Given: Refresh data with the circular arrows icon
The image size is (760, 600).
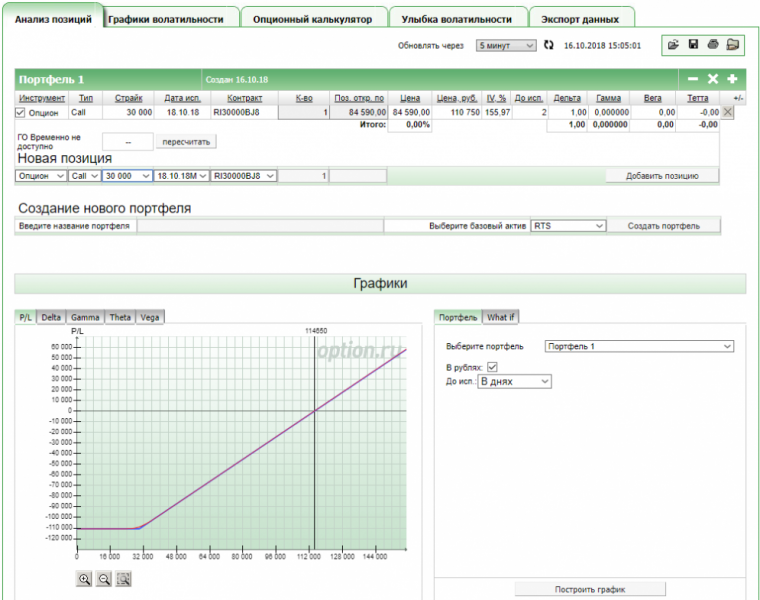Looking at the screenshot, I should 548,45.
